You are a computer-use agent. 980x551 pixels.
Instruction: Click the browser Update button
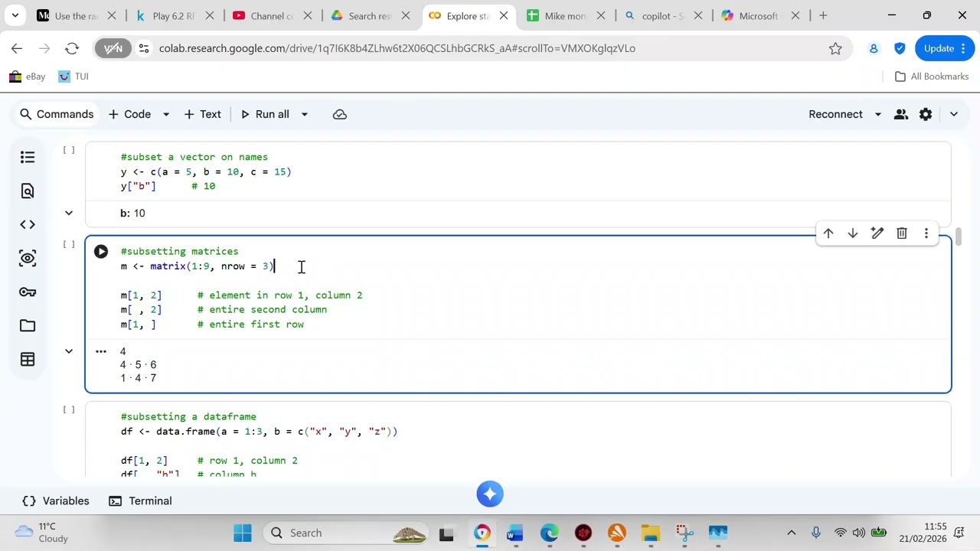coord(944,48)
